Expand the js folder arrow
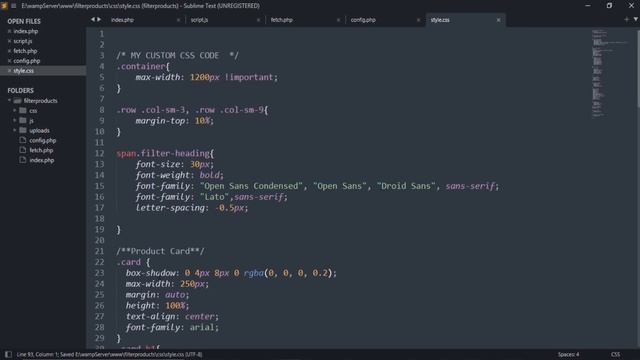Image resolution: width=640 pixels, height=360 pixels. click(15, 120)
